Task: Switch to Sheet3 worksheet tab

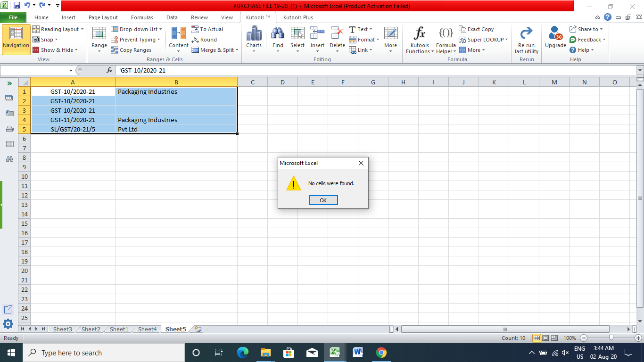Action: [62, 329]
